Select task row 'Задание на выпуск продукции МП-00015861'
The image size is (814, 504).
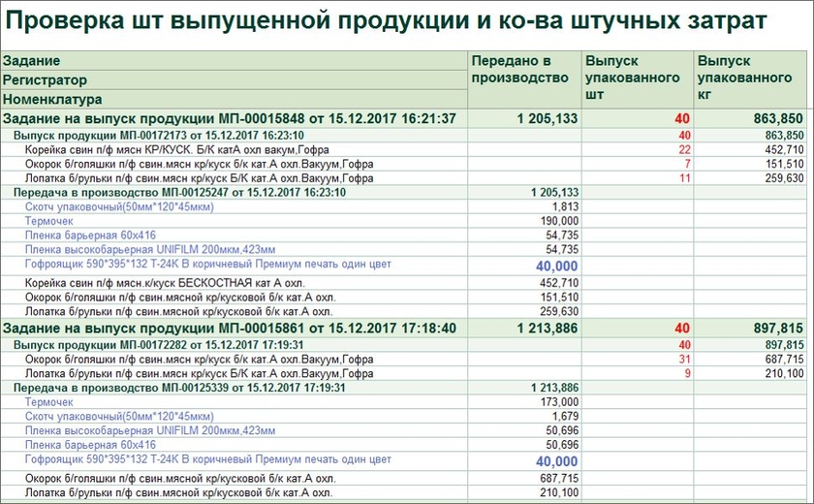tap(230, 329)
